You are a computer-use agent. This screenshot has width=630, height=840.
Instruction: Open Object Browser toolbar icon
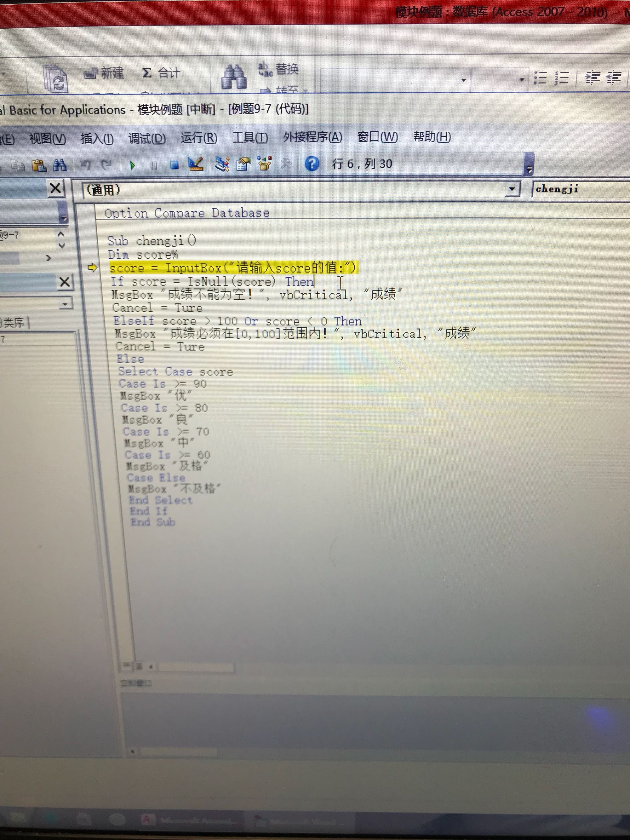coord(265,163)
